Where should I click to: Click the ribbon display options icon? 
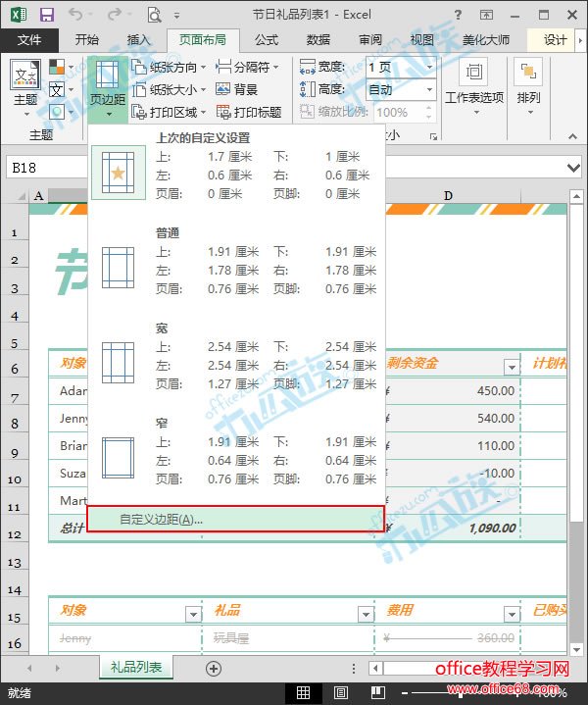(x=486, y=15)
